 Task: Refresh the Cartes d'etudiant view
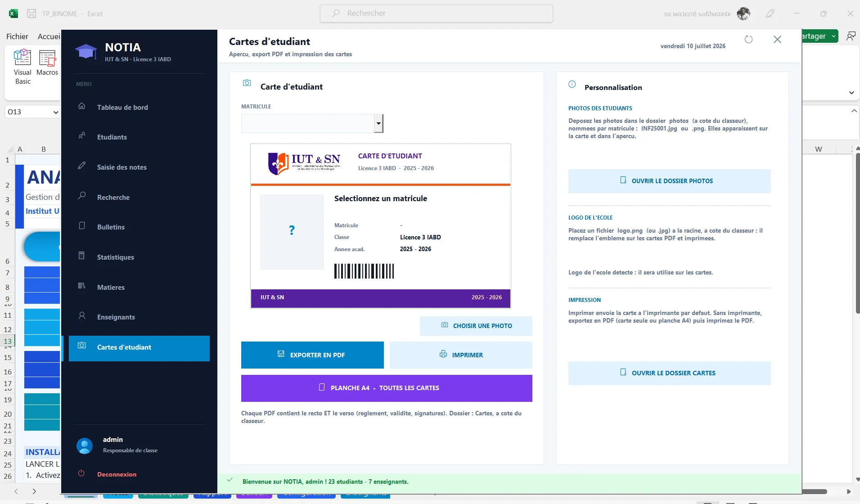(x=748, y=40)
